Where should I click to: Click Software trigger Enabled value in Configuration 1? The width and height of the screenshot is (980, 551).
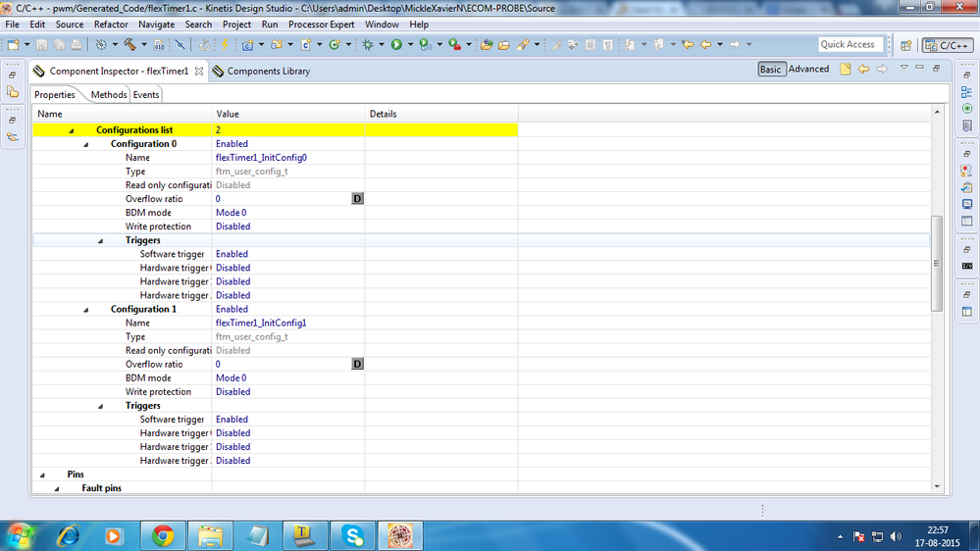(232, 420)
